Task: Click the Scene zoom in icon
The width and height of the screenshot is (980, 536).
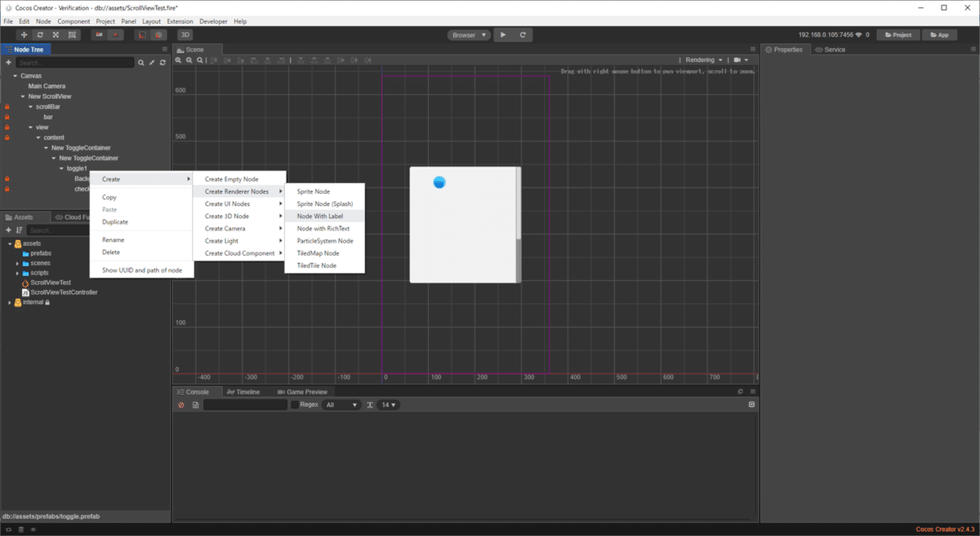Action: [180, 60]
